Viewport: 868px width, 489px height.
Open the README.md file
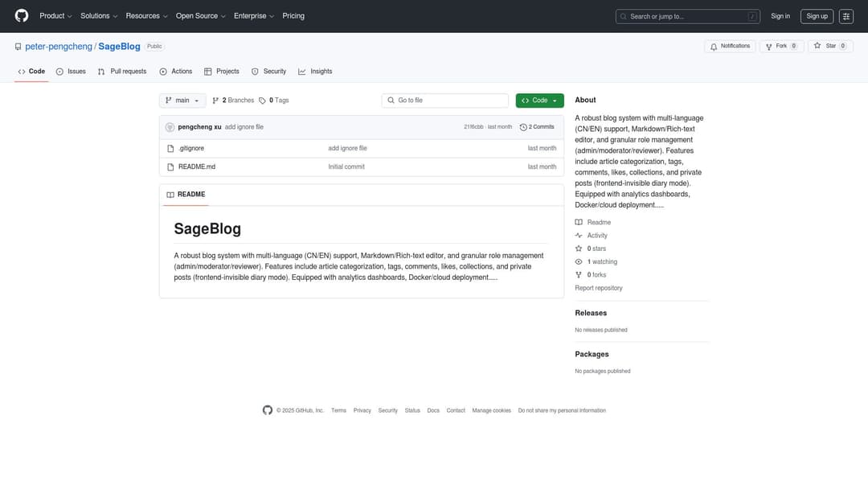197,166
